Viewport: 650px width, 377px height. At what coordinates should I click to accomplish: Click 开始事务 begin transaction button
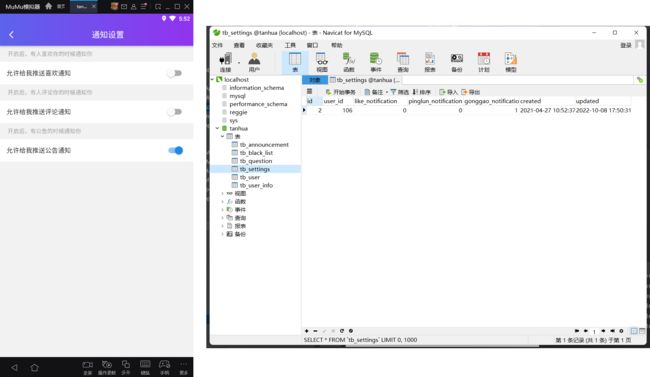(x=341, y=92)
